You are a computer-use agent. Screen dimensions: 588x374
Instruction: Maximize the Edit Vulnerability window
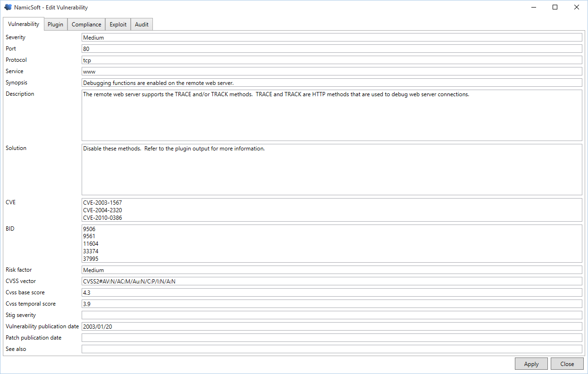pos(555,7)
